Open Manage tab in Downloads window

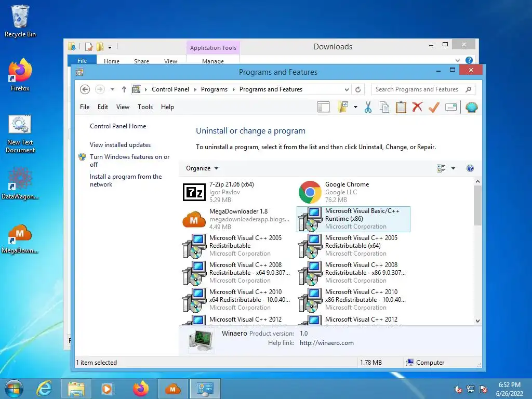point(212,61)
